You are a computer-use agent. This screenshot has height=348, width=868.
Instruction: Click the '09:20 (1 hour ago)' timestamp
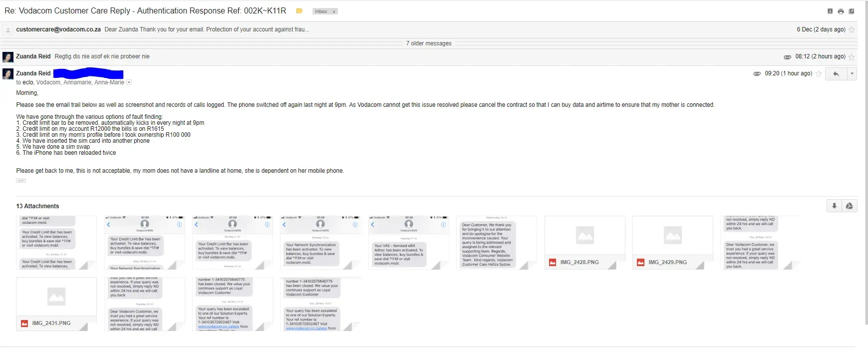click(x=789, y=73)
